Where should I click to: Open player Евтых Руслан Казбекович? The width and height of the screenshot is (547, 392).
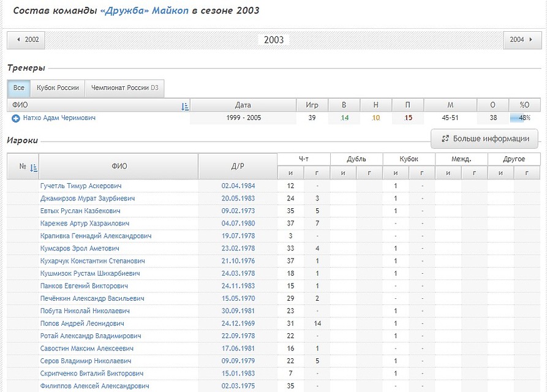click(x=80, y=211)
